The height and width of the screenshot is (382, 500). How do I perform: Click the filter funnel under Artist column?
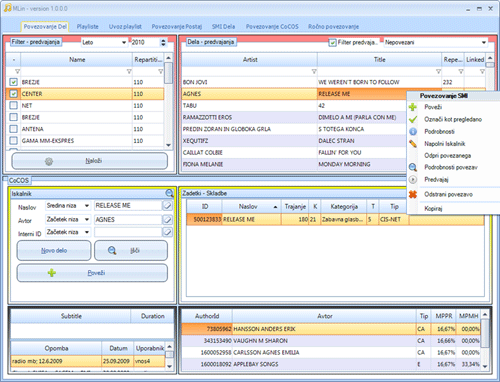(314, 71)
